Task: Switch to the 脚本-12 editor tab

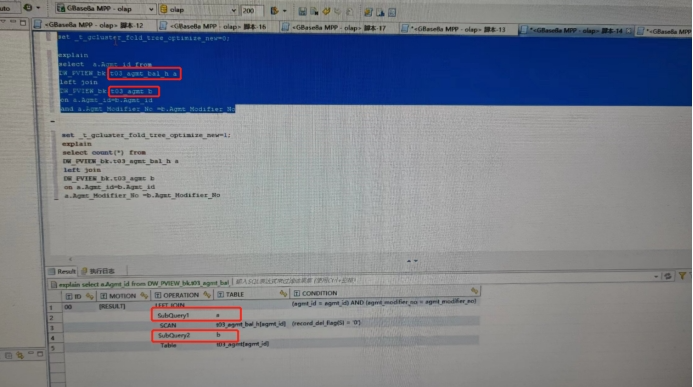Action: [94, 25]
